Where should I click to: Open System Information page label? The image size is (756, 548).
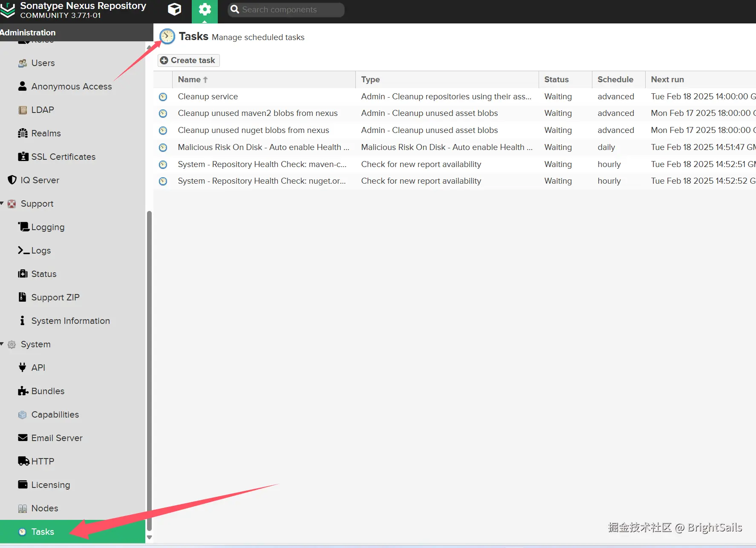point(71,321)
